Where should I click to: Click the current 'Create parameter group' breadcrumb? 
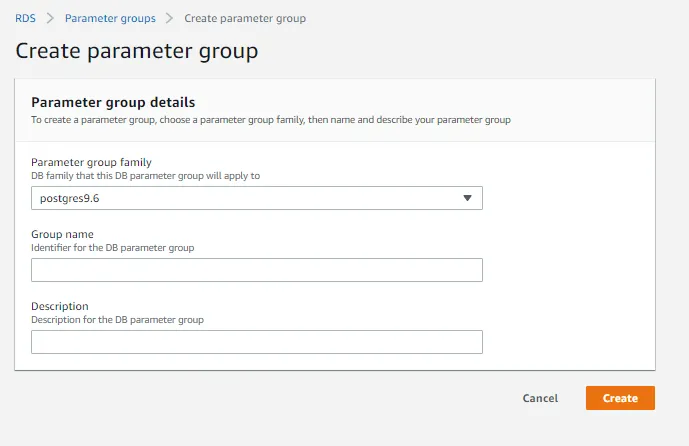click(245, 18)
